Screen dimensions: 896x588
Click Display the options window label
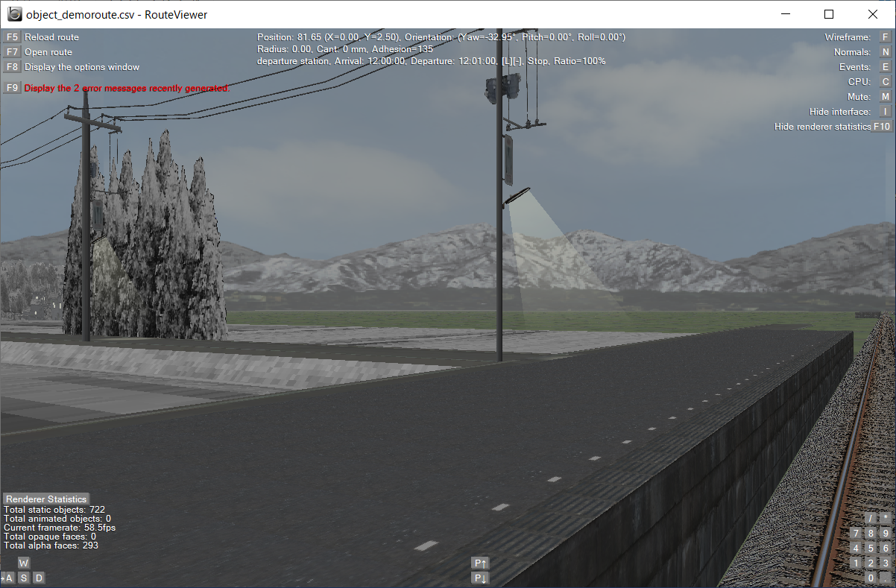(82, 66)
